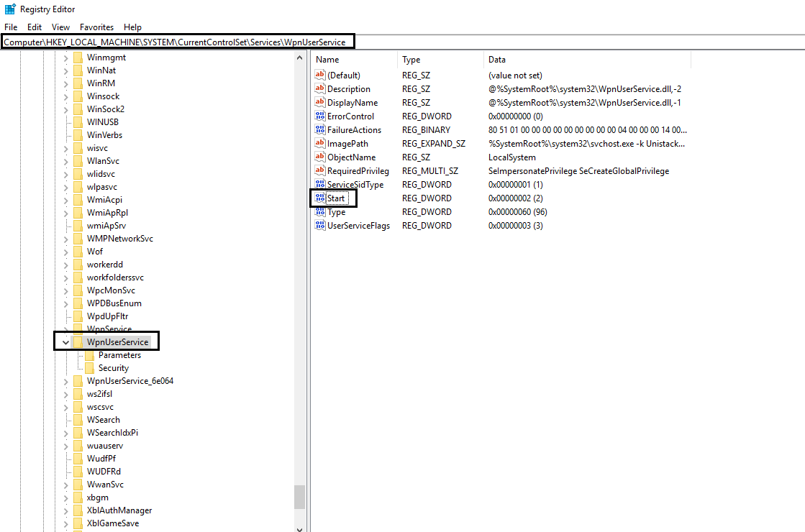
Task: Expand the WmiAcpi key
Action: click(x=65, y=200)
